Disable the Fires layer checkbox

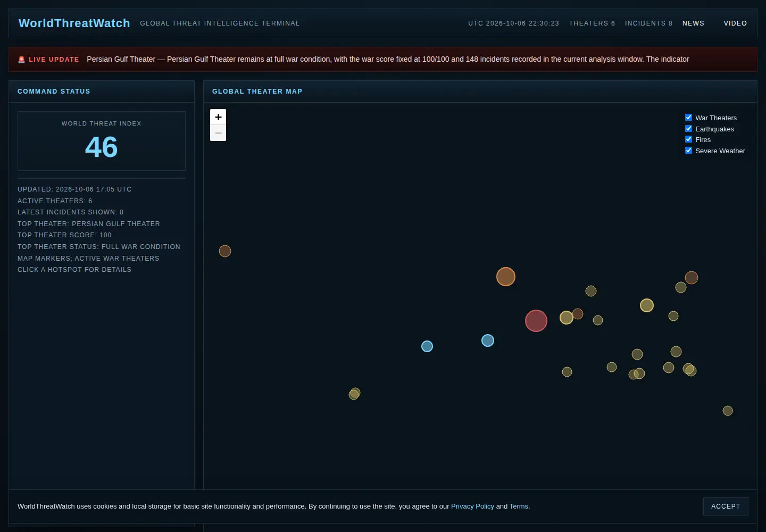click(x=689, y=139)
